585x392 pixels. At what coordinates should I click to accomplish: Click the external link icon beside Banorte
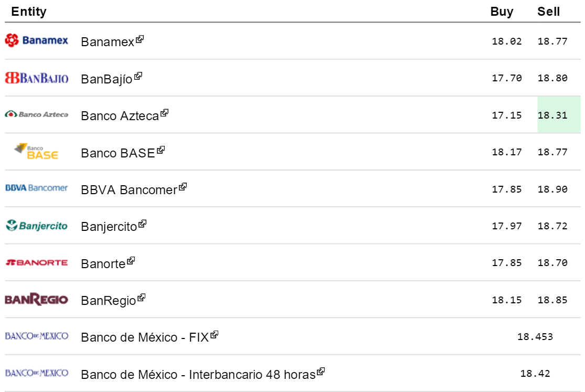click(131, 260)
